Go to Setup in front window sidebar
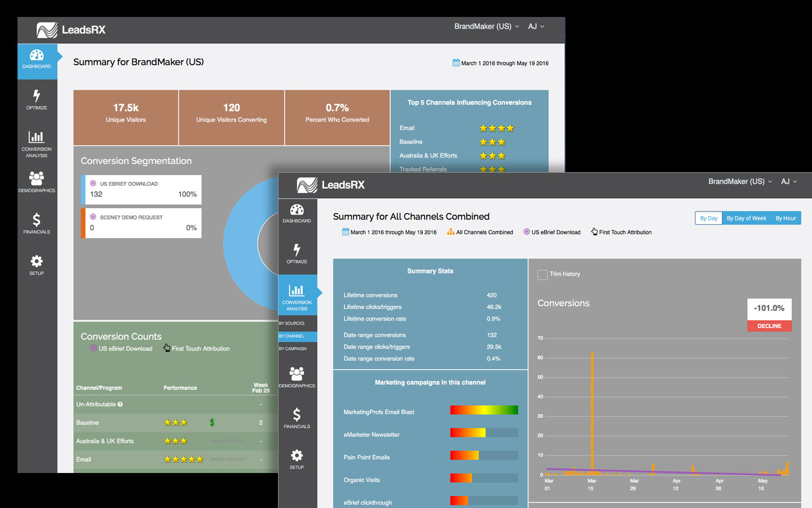Viewport: 812px width, 508px height. (x=297, y=459)
